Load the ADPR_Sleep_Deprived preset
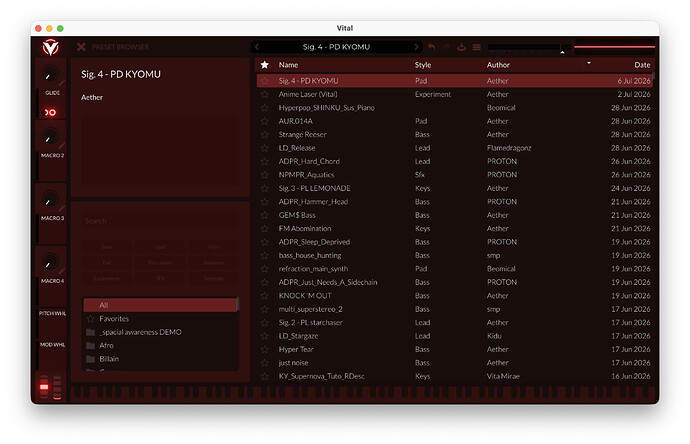The image size is (690, 444). [455, 242]
